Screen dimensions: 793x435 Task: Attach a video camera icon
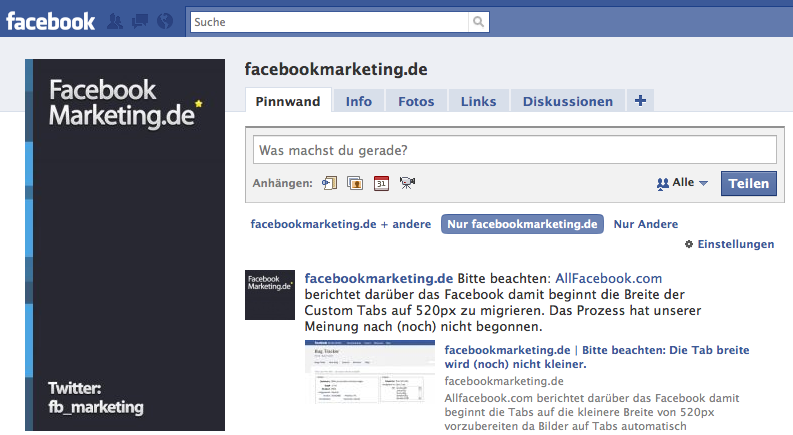[407, 183]
